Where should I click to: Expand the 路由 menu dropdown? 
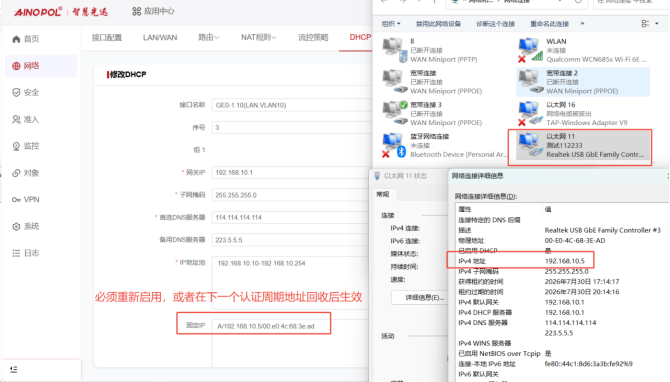(x=209, y=38)
